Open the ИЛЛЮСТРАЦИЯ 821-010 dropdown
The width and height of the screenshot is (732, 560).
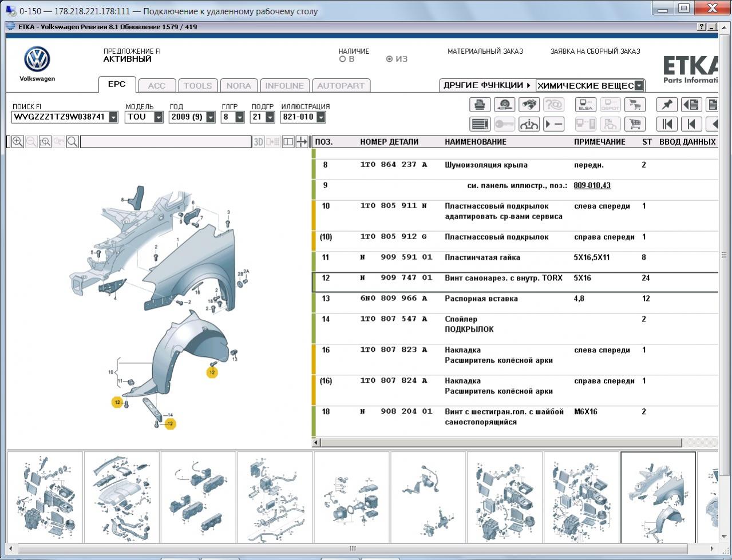321,117
